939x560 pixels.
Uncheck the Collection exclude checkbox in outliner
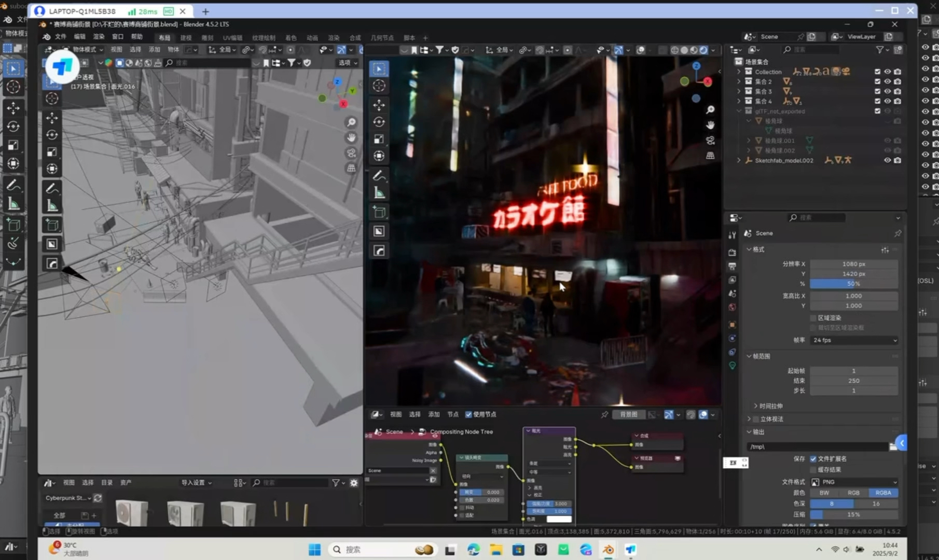pyautogui.click(x=877, y=72)
